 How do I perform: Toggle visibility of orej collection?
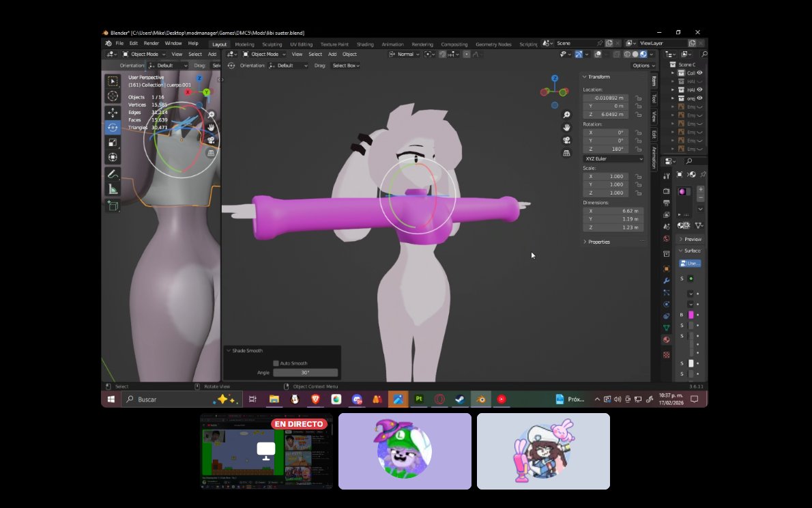pos(699,98)
